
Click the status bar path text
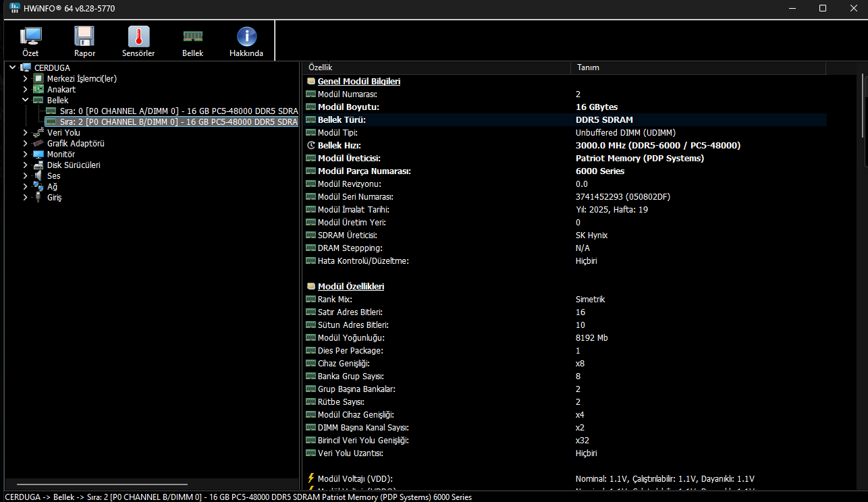tap(238, 497)
